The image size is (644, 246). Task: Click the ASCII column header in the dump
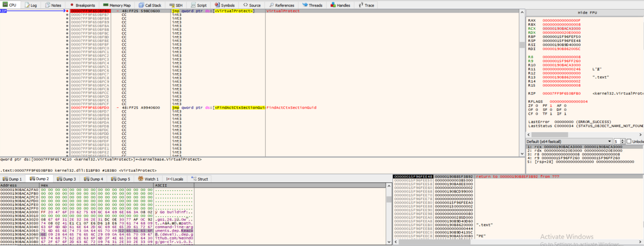[x=174, y=185]
